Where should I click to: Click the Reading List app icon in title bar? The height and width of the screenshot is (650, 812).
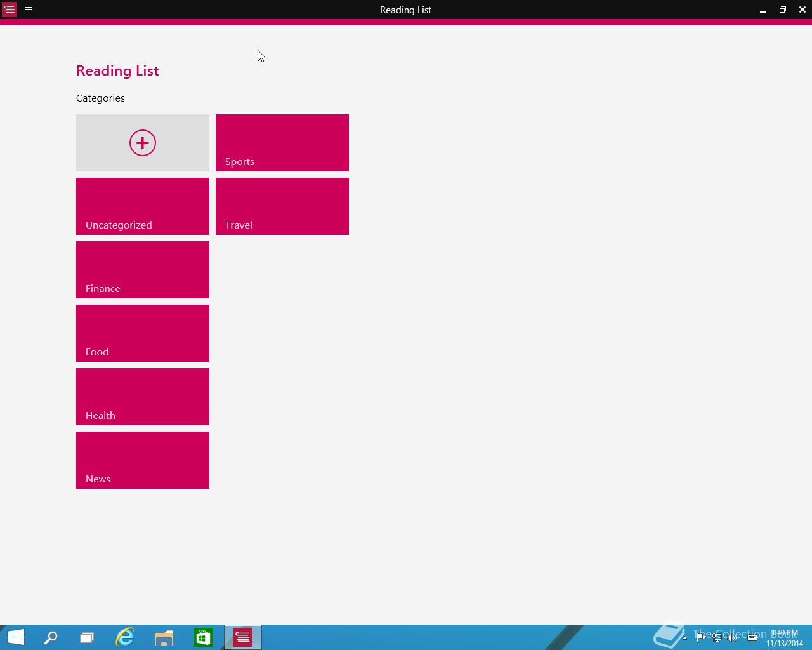[x=10, y=10]
